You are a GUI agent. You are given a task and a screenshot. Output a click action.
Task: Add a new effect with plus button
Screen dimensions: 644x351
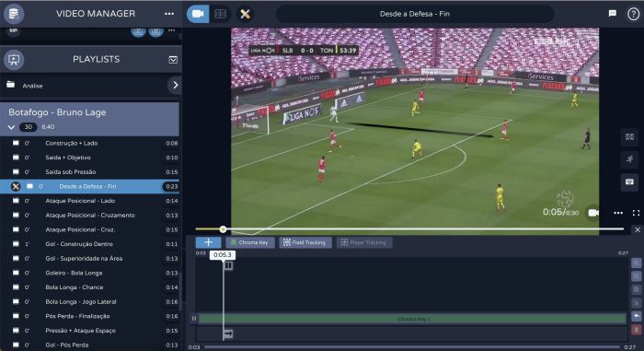208,242
